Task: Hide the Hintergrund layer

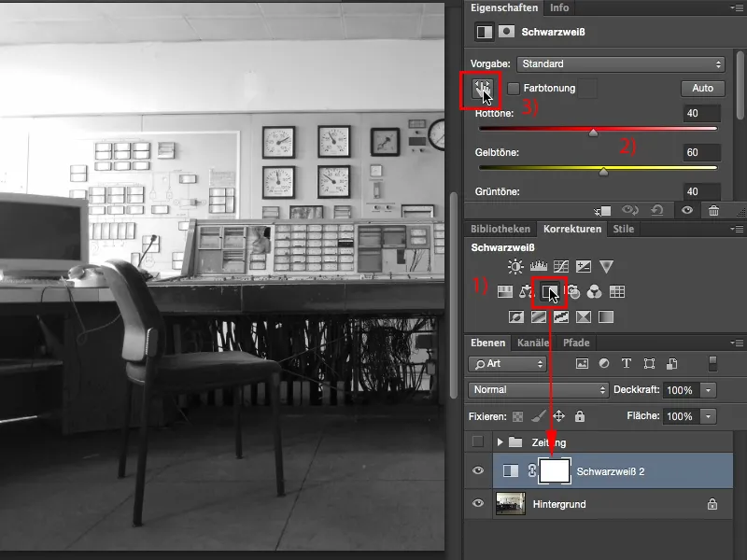Action: [477, 503]
